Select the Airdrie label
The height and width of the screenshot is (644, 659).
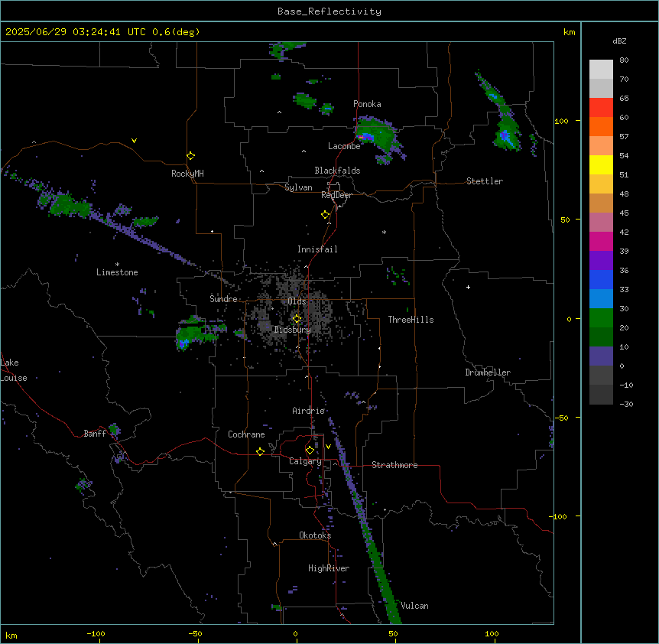309,411
